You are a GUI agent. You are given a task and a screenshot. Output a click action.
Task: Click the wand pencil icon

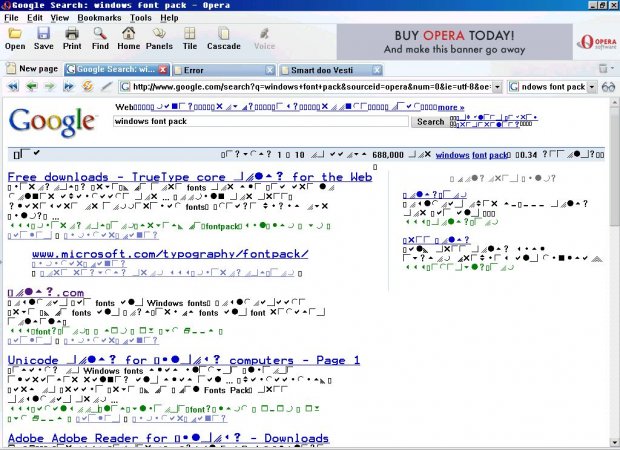tap(106, 86)
